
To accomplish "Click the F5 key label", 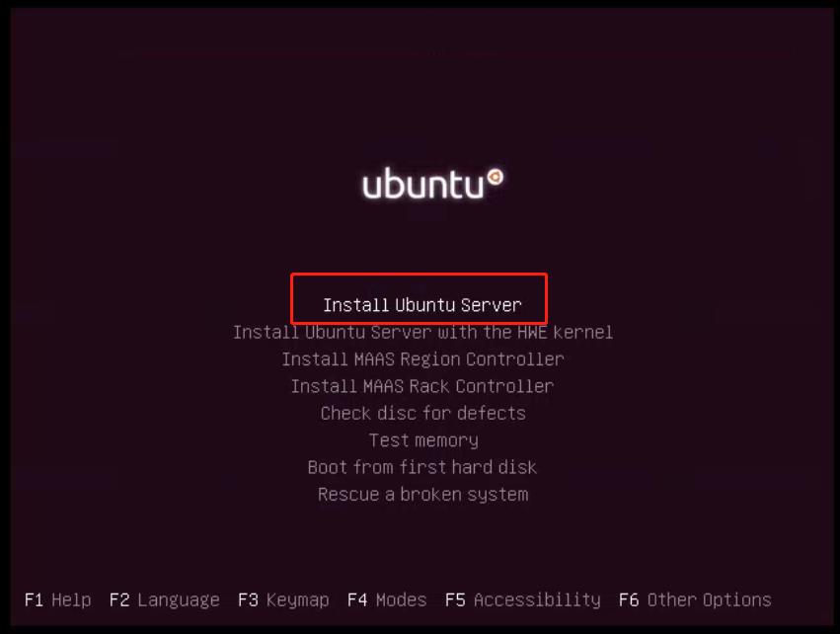I will click(455, 599).
